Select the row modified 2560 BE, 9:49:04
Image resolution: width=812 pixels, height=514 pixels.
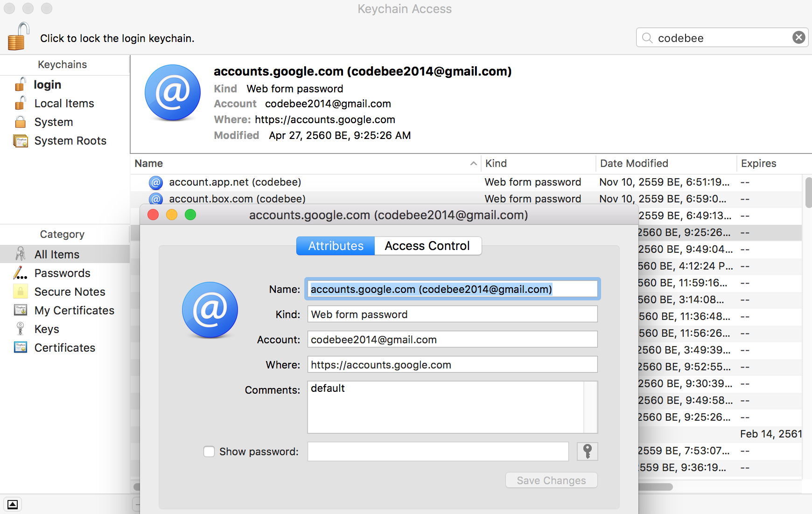click(720, 249)
